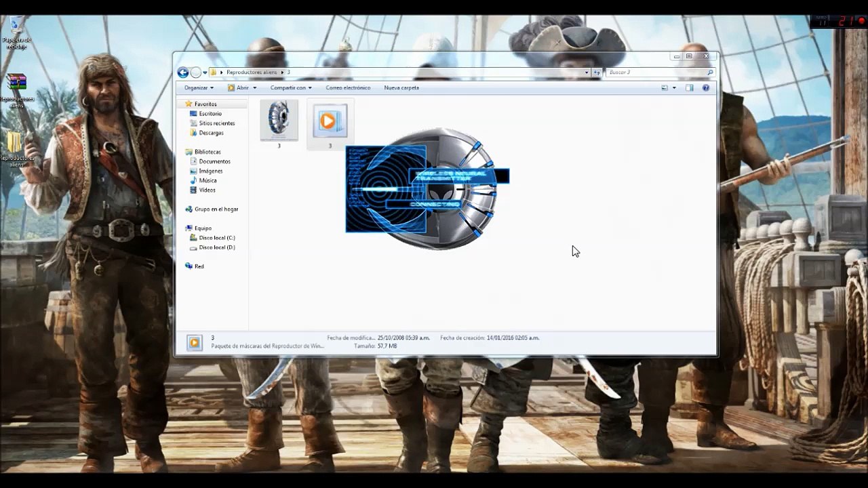The image size is (868, 488).
Task: Click the media player skin icon in the details pane
Action: point(194,342)
